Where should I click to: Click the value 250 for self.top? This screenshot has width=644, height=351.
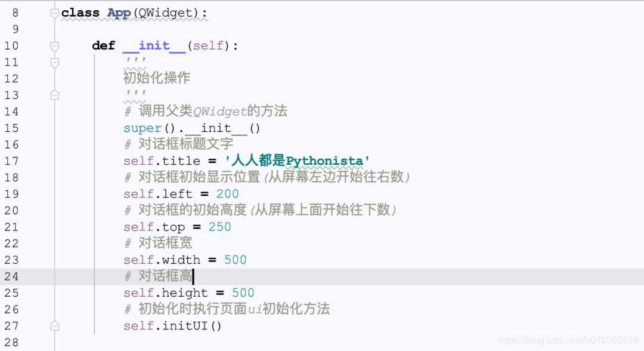[219, 227]
